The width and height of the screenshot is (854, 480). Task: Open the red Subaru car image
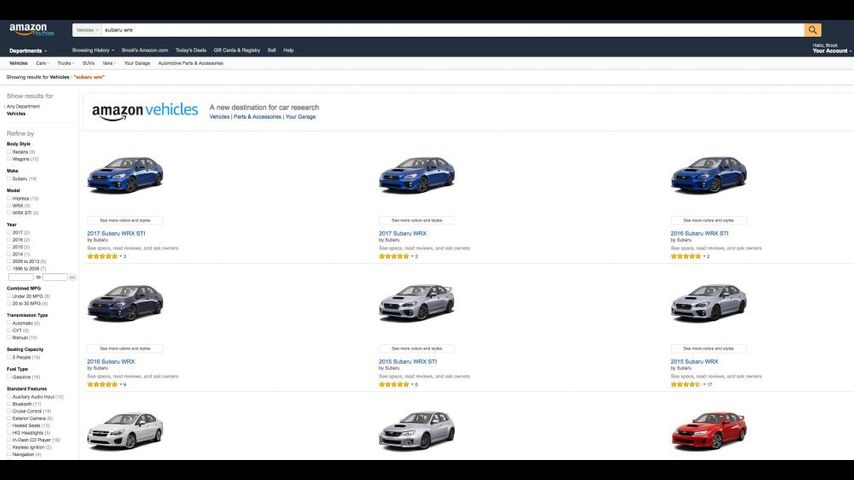coord(708,432)
